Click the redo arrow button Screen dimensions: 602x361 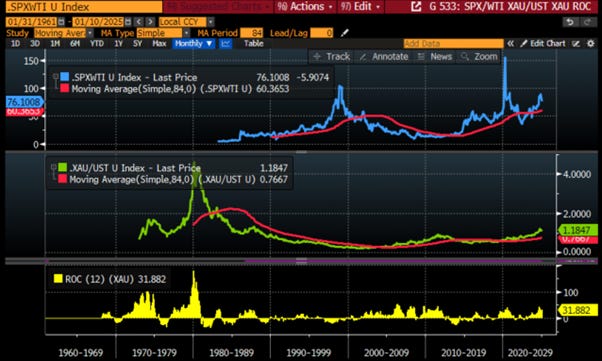point(587,22)
